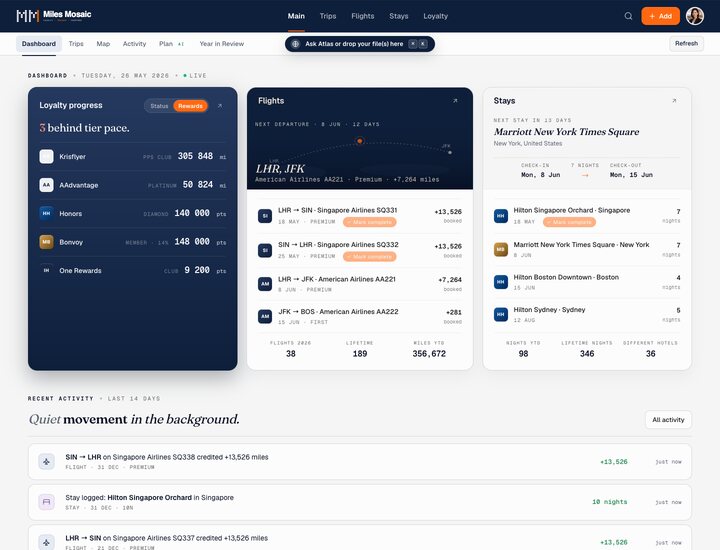Switch to the Map tab
The image size is (720, 550).
(x=103, y=44)
